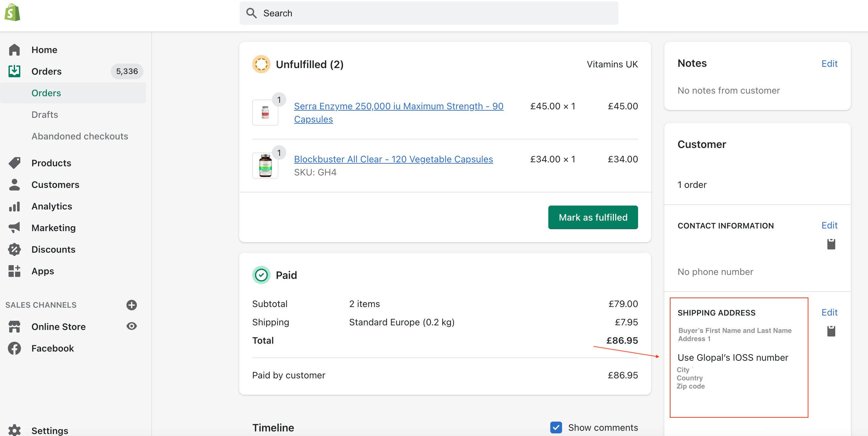Click the No notes from customer text

728,90
